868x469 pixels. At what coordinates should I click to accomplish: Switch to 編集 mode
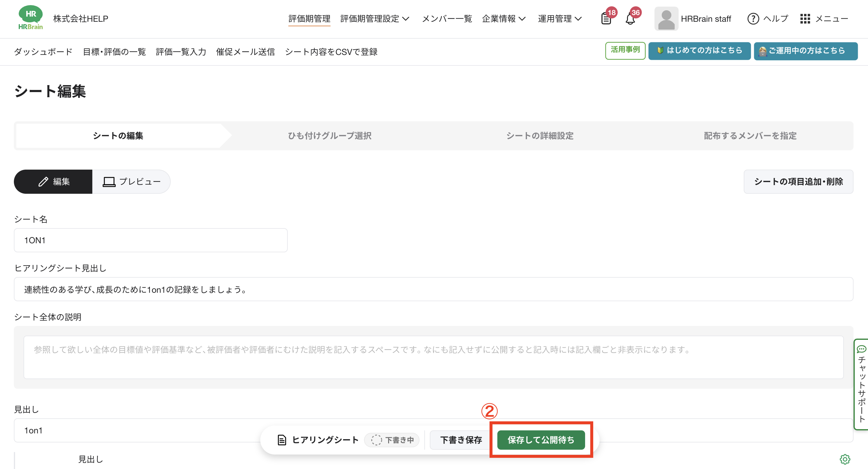tap(53, 182)
